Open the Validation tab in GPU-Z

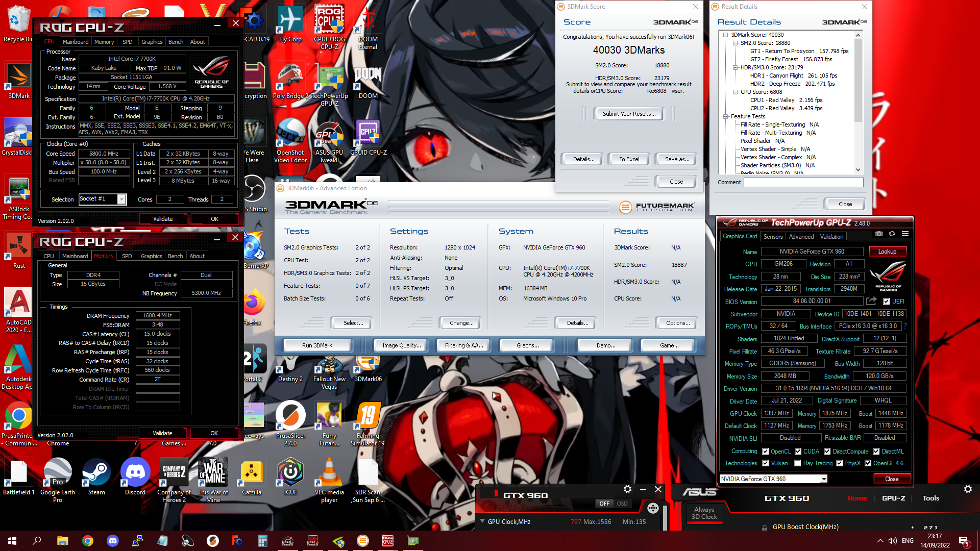[831, 237]
